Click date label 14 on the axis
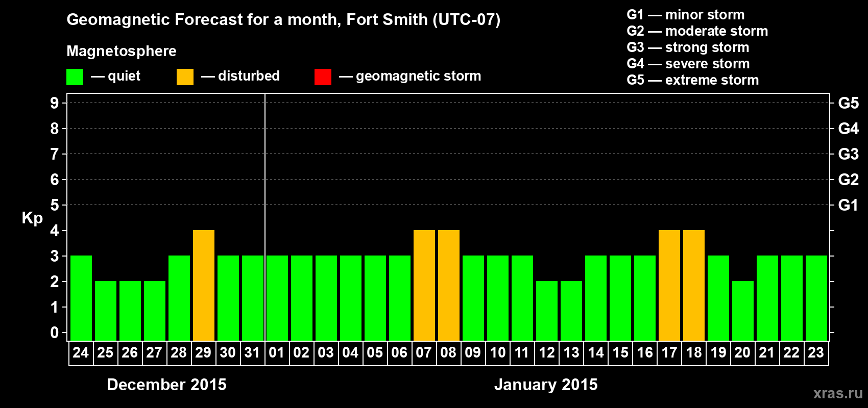The image size is (868, 408). click(x=595, y=353)
